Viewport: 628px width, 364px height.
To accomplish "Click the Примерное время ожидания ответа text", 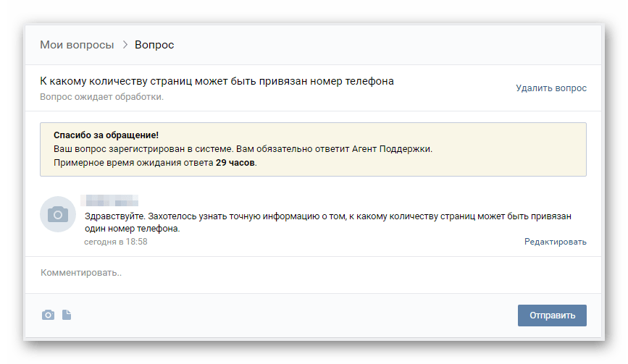I will (133, 163).
